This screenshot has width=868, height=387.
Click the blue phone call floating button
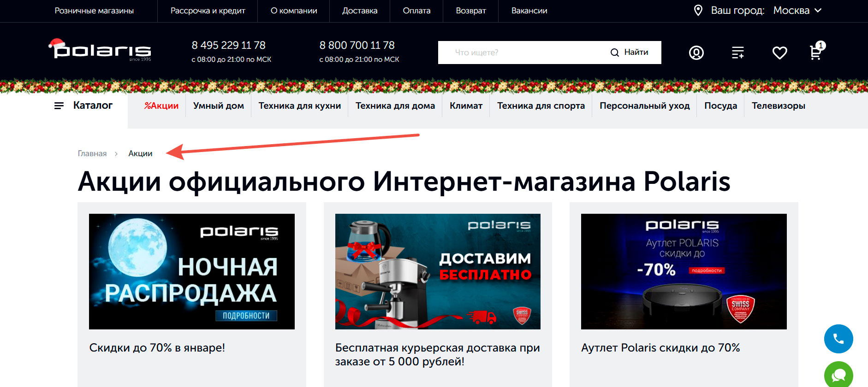point(838,339)
